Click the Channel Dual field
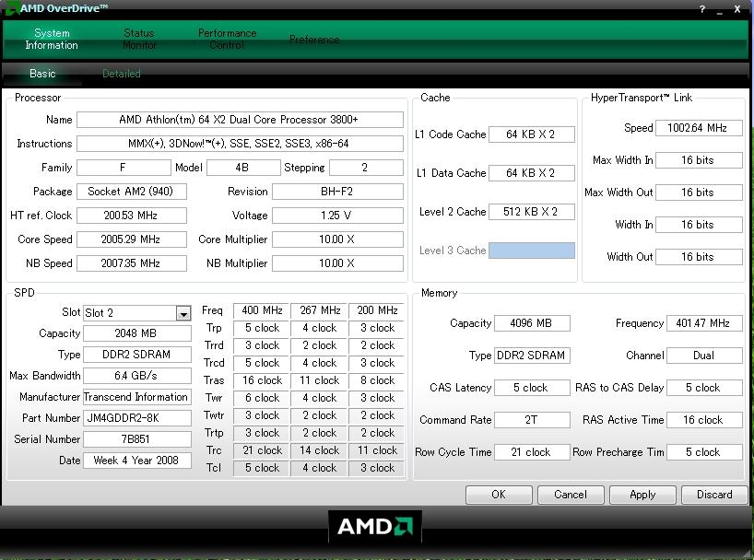The image size is (754, 560). pyautogui.click(x=704, y=356)
